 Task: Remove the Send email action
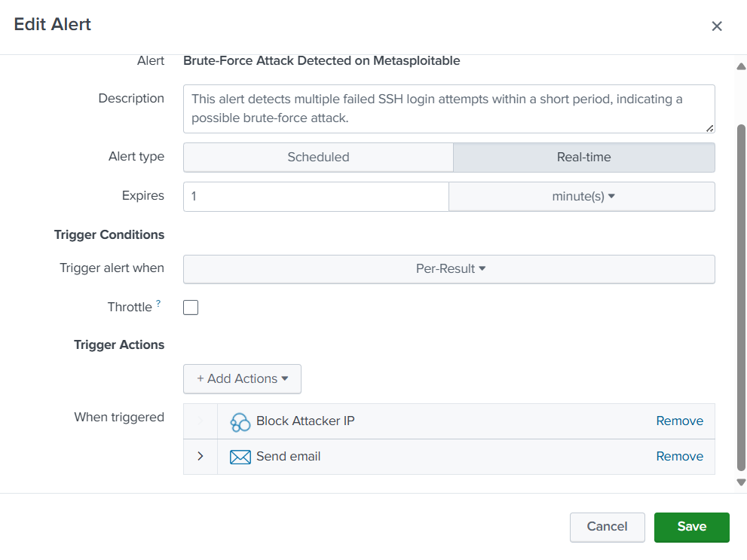pyautogui.click(x=679, y=456)
